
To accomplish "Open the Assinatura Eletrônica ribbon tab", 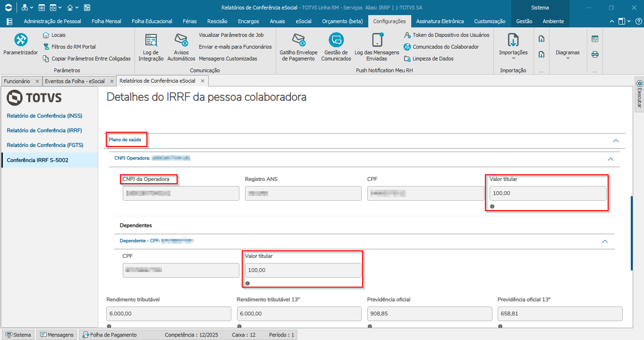I will click(x=440, y=21).
